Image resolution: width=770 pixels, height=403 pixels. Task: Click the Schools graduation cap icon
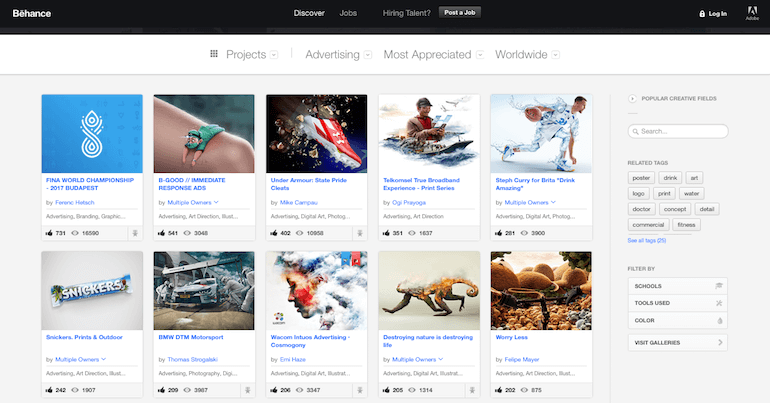click(x=719, y=286)
